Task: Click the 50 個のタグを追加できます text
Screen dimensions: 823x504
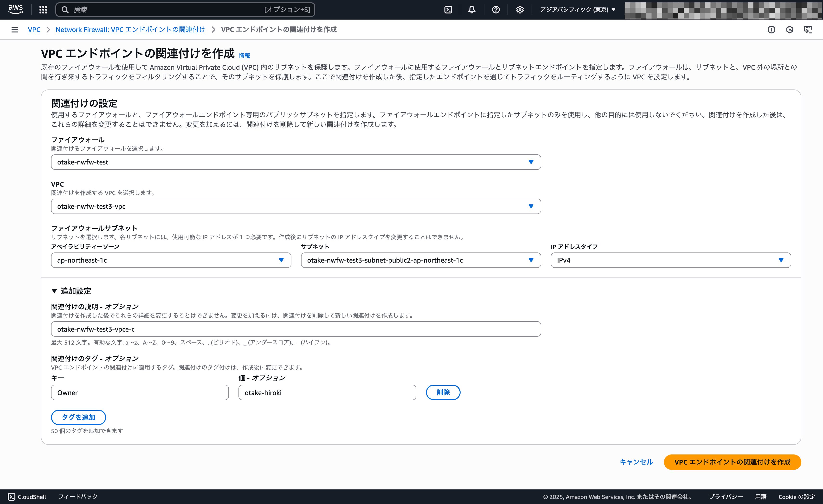Action: tap(87, 431)
